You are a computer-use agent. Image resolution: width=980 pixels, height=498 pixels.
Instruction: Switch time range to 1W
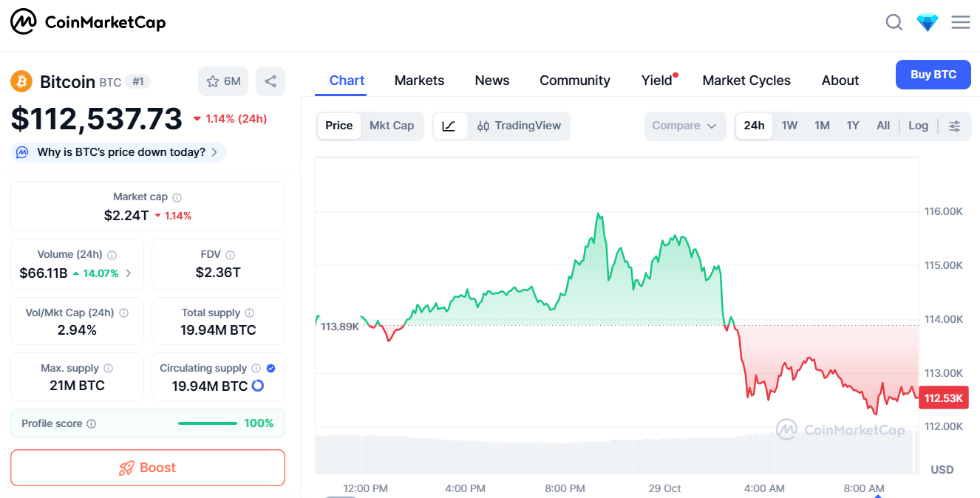pyautogui.click(x=789, y=126)
